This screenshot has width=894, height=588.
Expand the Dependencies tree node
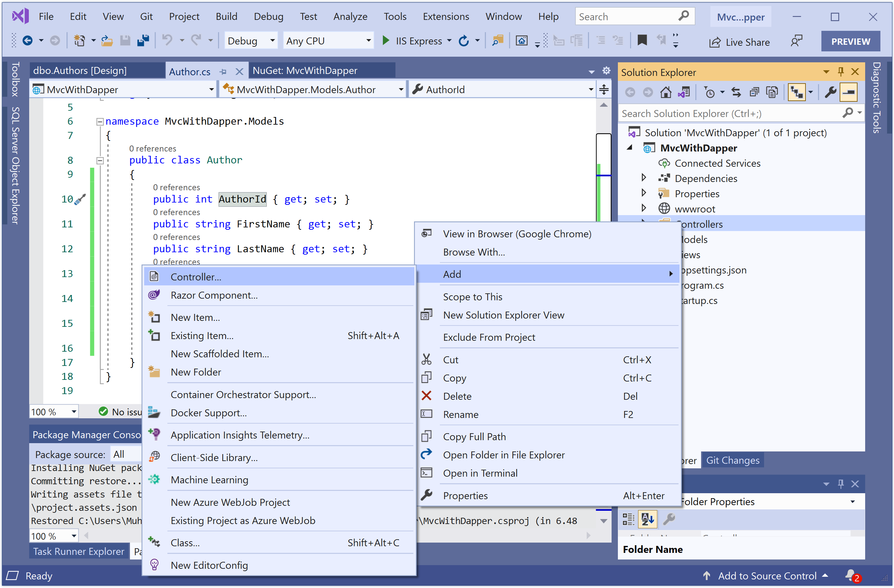pos(643,178)
